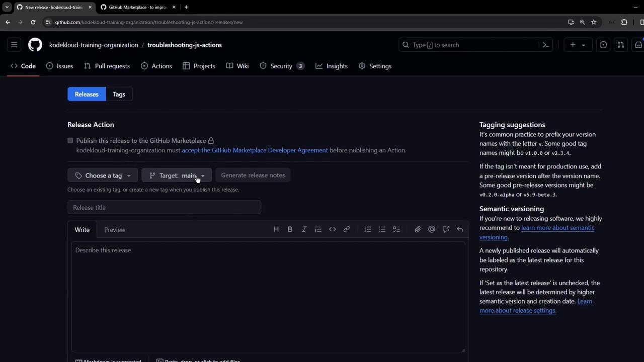This screenshot has height=362, width=644.
Task: Open a new browser tab
Action: tap(187, 7)
